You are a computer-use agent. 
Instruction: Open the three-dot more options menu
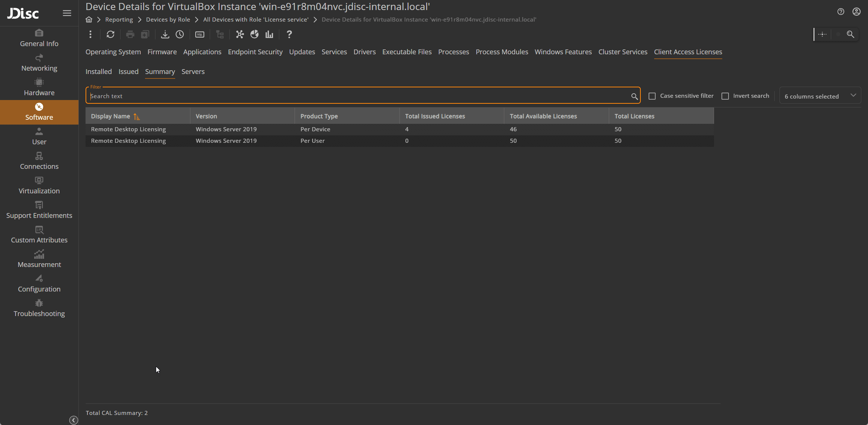(x=90, y=35)
